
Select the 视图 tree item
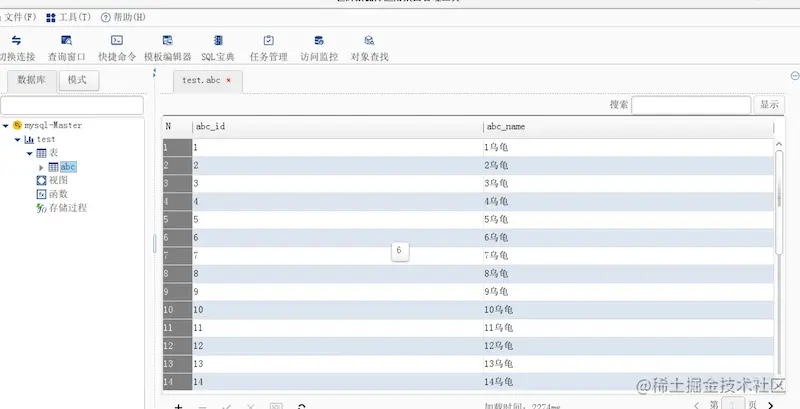tap(58, 181)
